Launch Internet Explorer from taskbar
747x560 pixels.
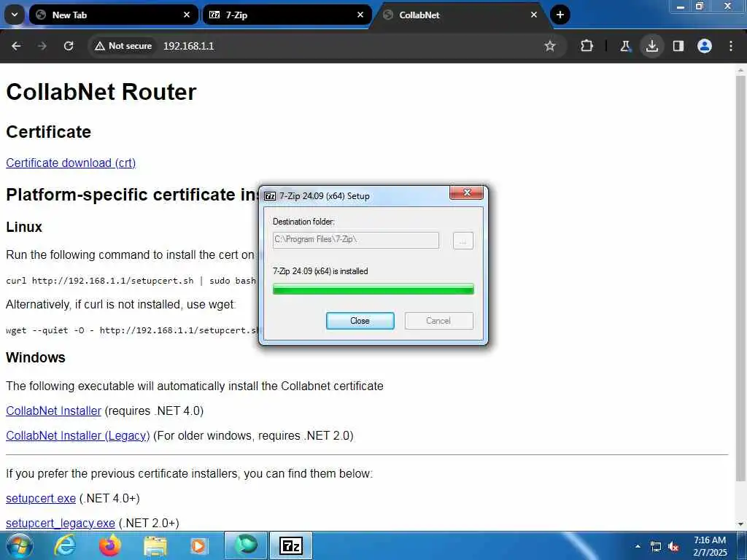[x=64, y=545]
